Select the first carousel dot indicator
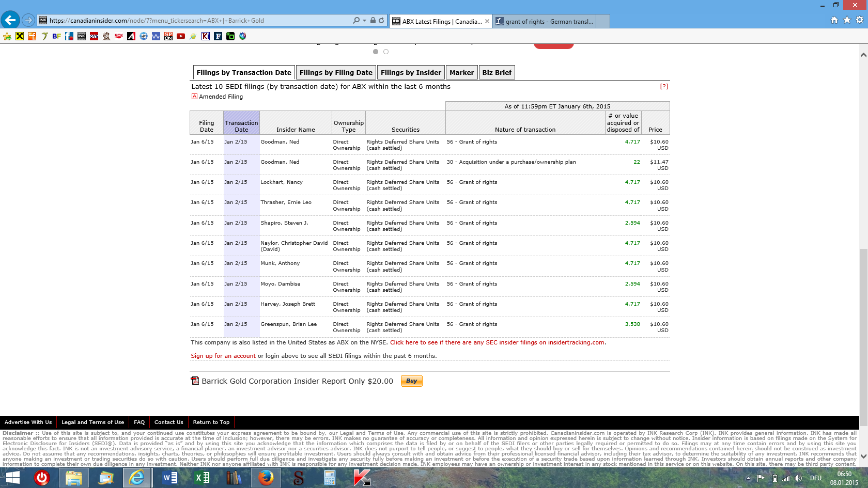The height and width of the screenshot is (488, 868). [x=376, y=52]
